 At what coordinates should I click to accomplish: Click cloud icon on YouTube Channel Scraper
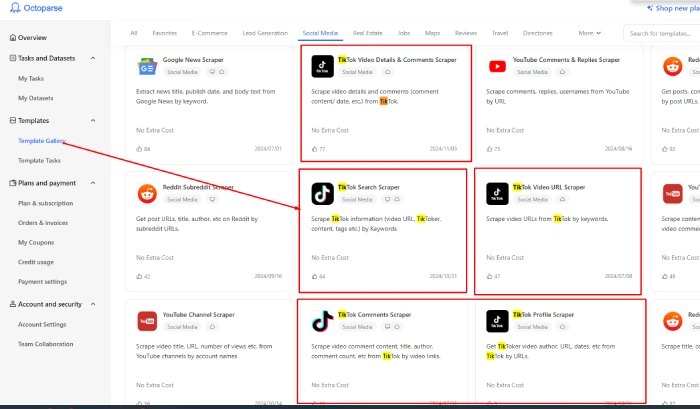pyautogui.click(x=212, y=327)
